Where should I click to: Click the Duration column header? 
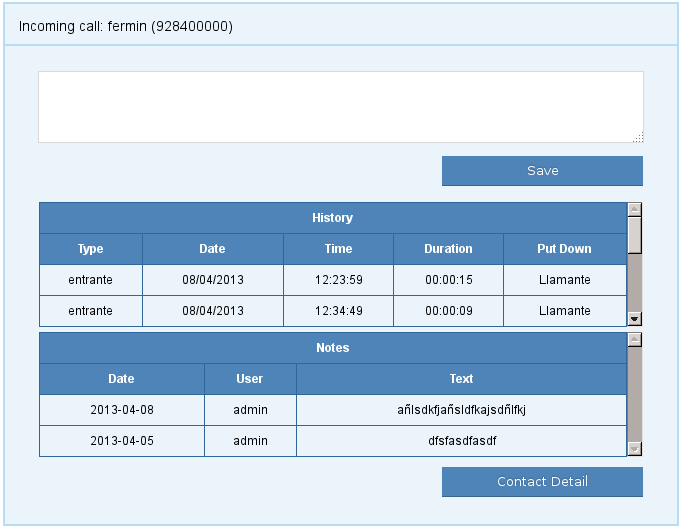tap(448, 249)
